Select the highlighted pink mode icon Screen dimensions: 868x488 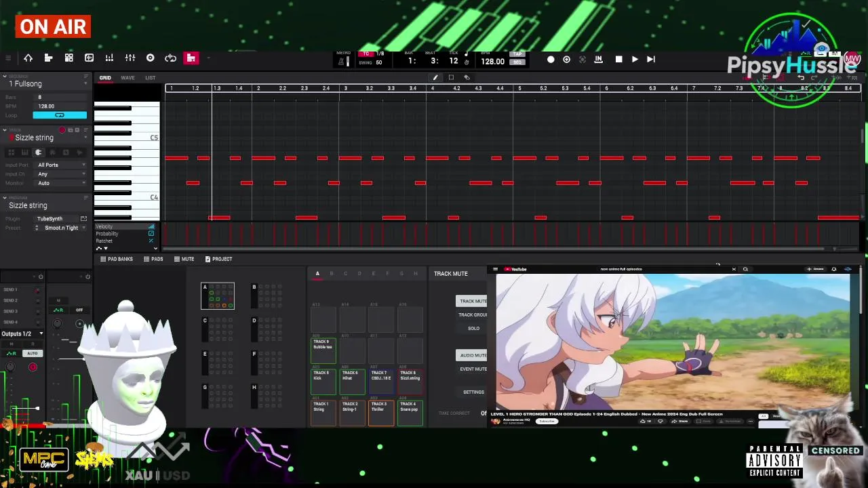tap(191, 58)
